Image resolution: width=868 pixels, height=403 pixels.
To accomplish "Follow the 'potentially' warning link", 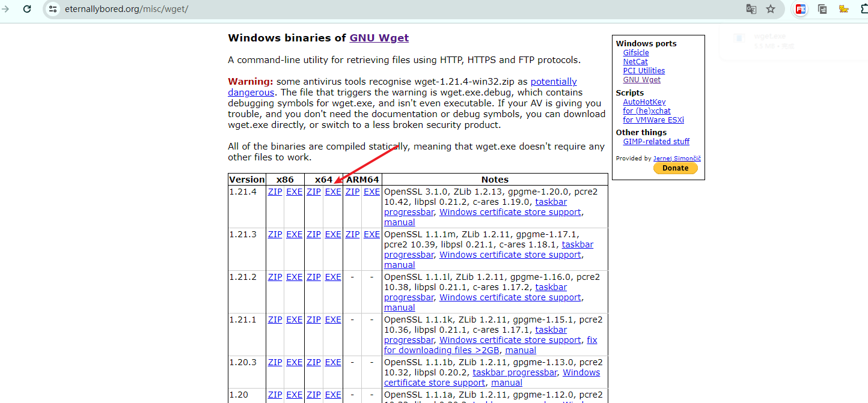I will coord(554,82).
